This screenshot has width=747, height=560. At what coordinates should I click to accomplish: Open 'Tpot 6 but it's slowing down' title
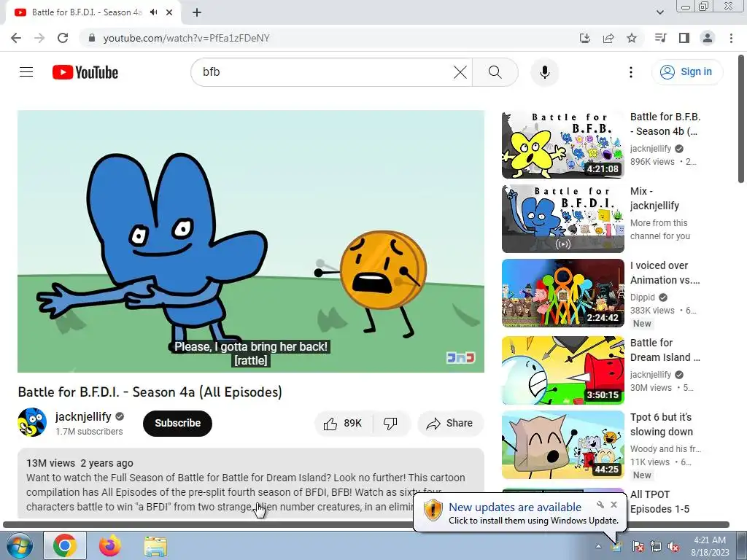coord(661,424)
